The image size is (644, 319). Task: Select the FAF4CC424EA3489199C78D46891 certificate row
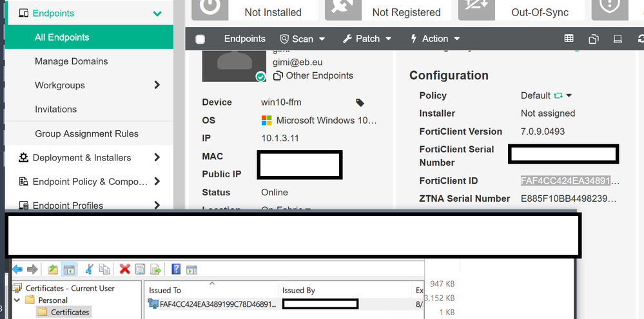pos(285,304)
